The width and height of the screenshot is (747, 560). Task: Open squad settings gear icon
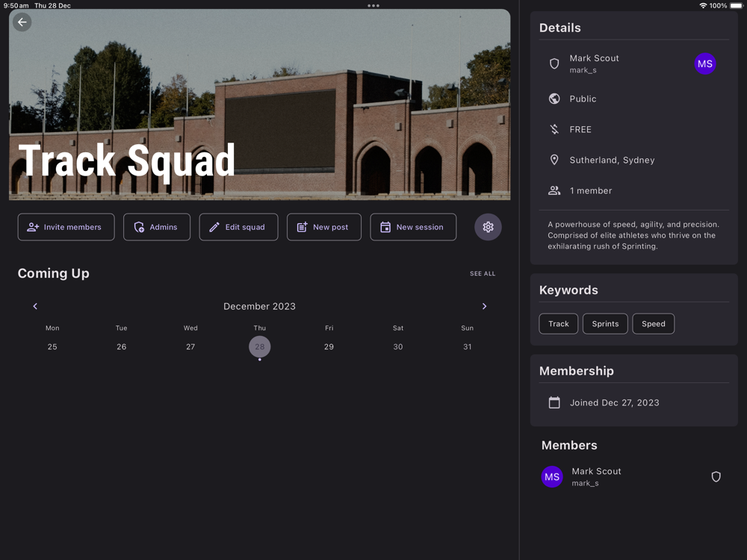(488, 227)
